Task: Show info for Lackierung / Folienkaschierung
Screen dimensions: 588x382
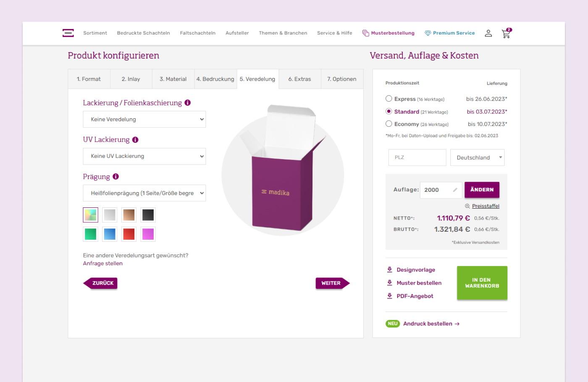Action: click(x=188, y=103)
